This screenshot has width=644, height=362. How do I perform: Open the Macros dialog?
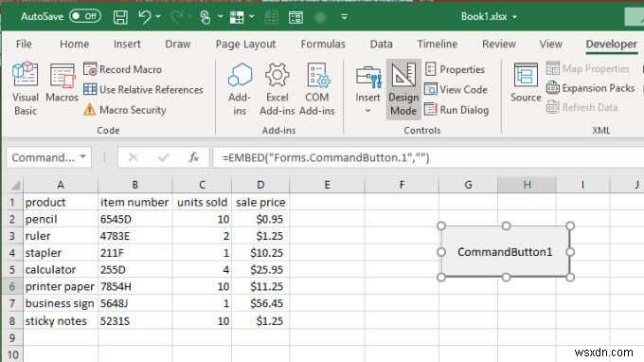tap(62, 82)
